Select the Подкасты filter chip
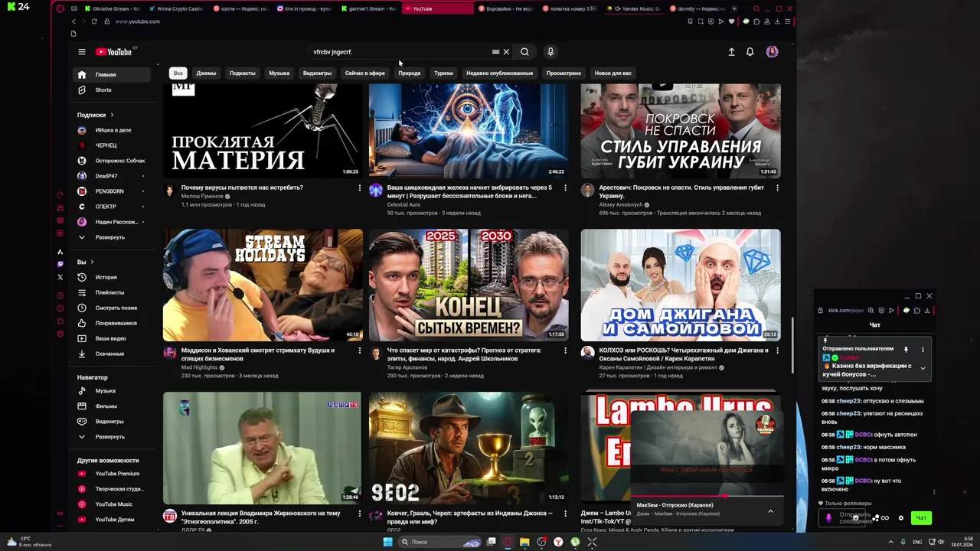The height and width of the screenshot is (551, 980). pyautogui.click(x=243, y=73)
